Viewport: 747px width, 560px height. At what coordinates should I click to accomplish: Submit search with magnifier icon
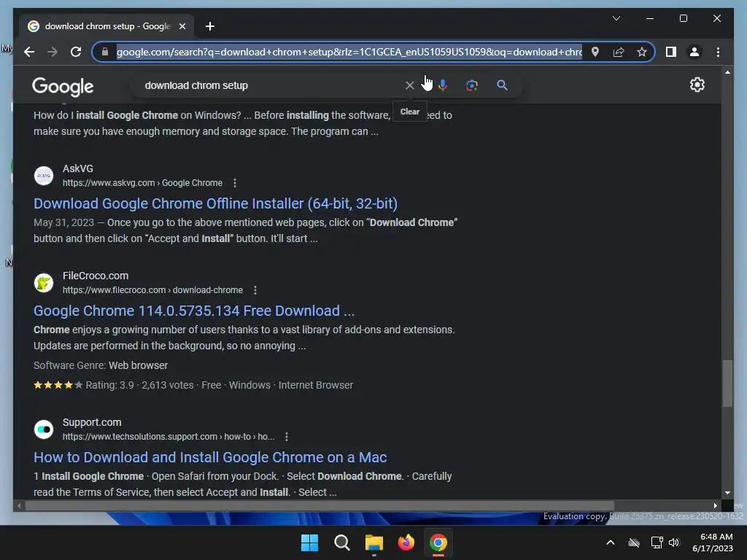pos(502,85)
